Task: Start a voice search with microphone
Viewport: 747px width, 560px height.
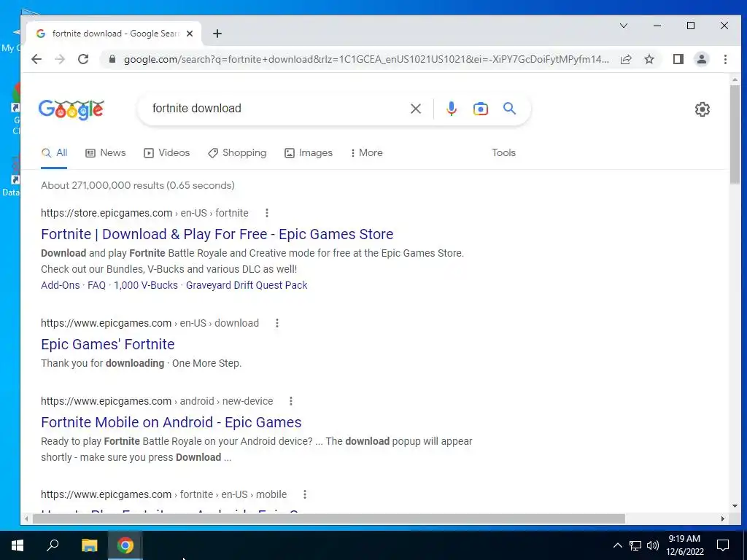Action: [451, 109]
